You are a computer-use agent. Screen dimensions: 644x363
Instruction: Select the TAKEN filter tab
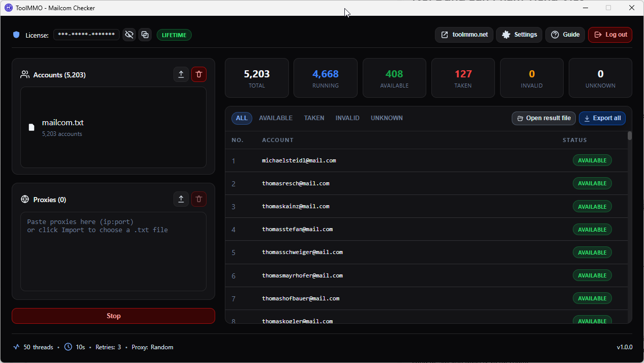[314, 118]
